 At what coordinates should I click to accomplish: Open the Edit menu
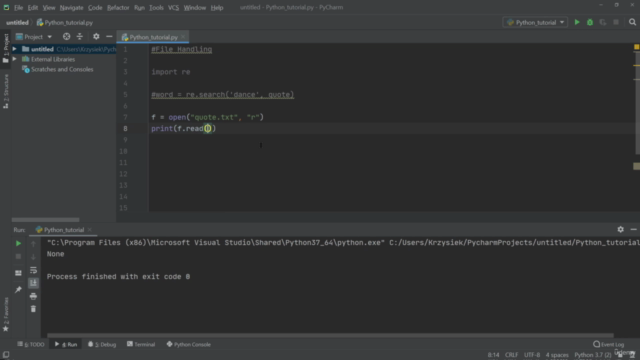(33, 7)
